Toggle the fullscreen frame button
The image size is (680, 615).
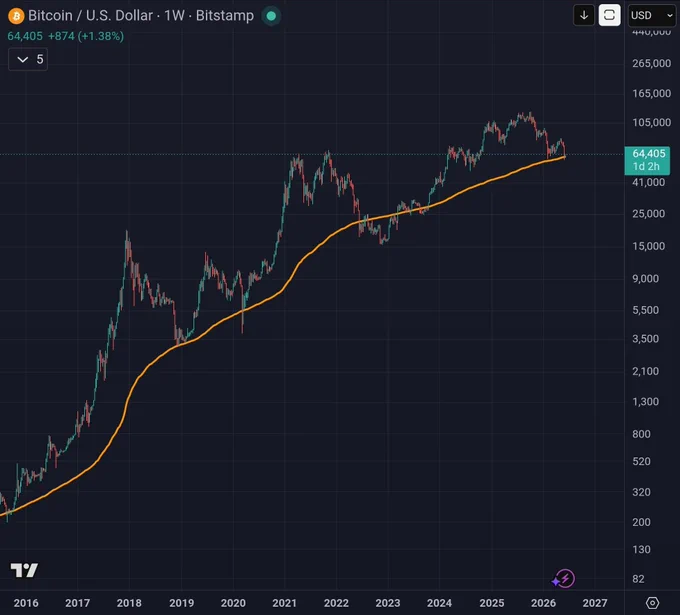[609, 15]
